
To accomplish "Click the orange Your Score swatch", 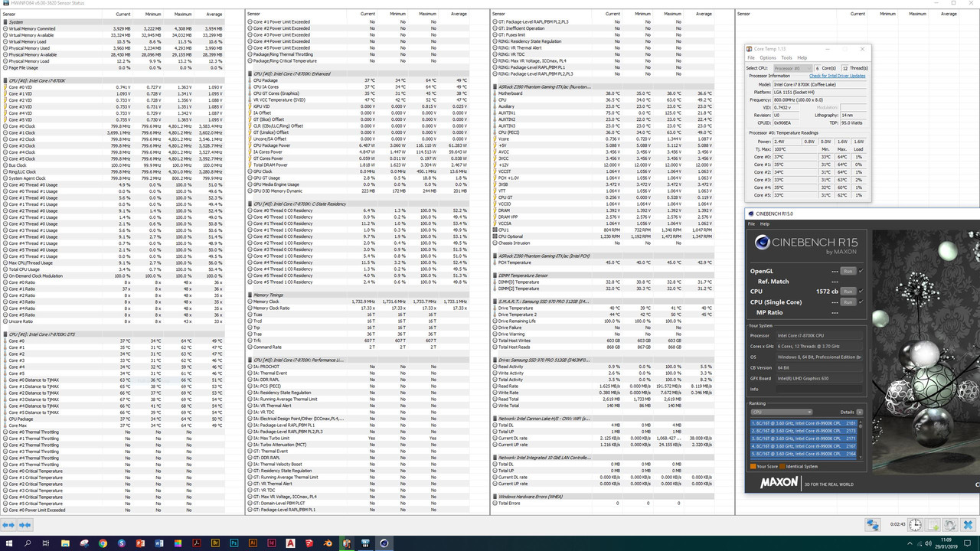I will (x=754, y=466).
